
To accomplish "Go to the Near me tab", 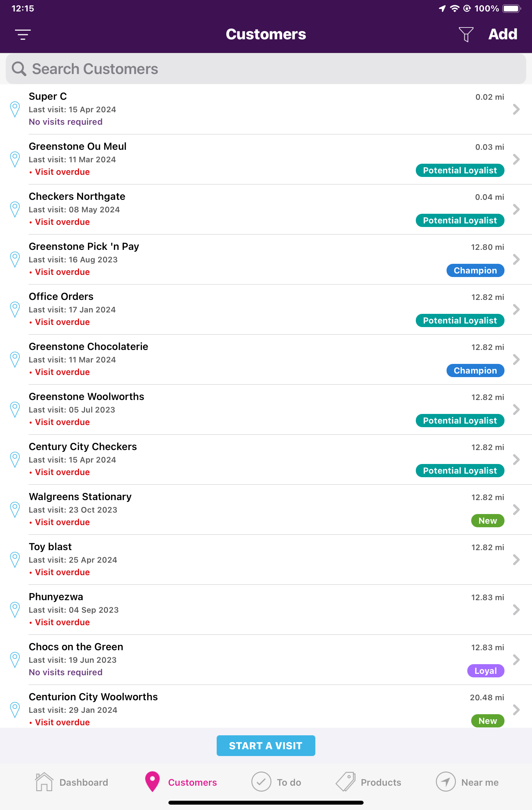I will [x=467, y=782].
